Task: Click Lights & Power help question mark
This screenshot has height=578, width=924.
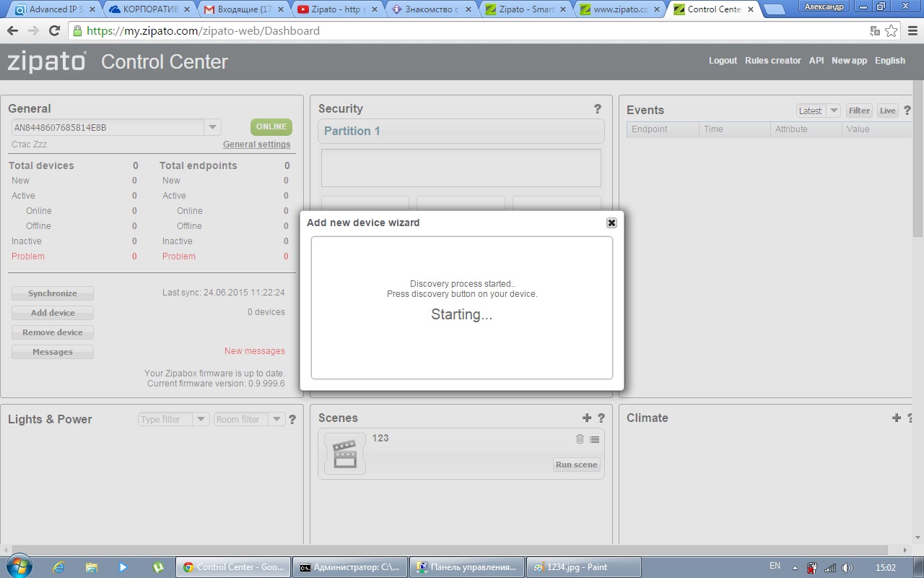Action: [x=292, y=419]
